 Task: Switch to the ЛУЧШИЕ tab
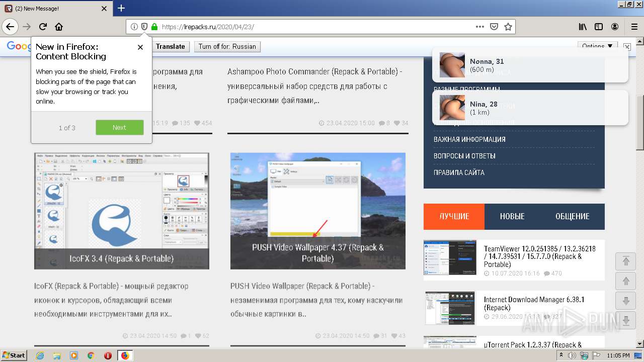[x=454, y=216]
